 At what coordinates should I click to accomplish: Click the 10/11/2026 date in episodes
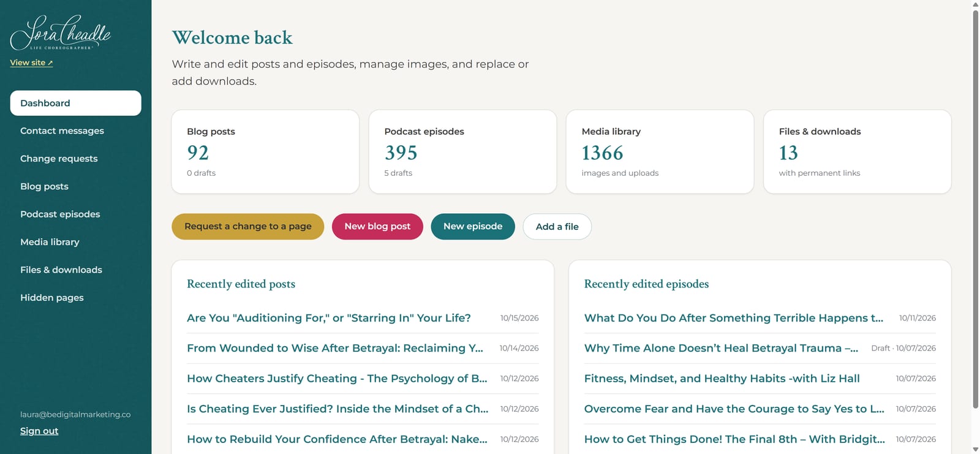point(918,318)
